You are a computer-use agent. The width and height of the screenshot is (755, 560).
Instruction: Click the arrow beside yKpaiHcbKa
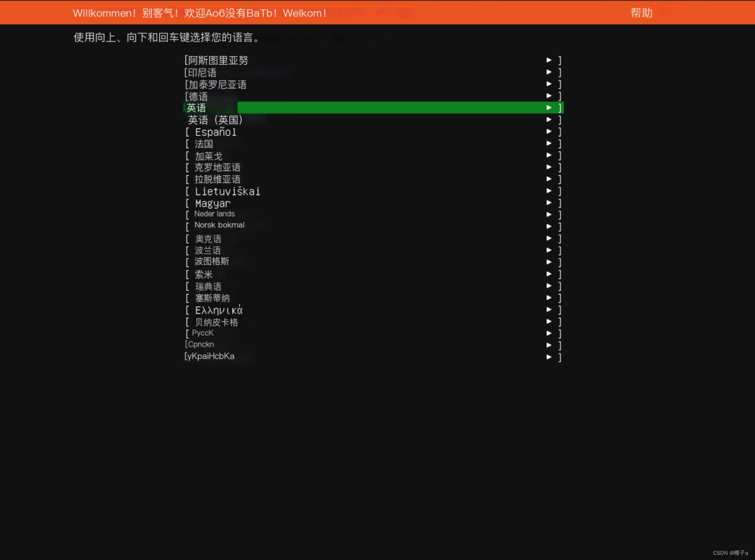549,357
